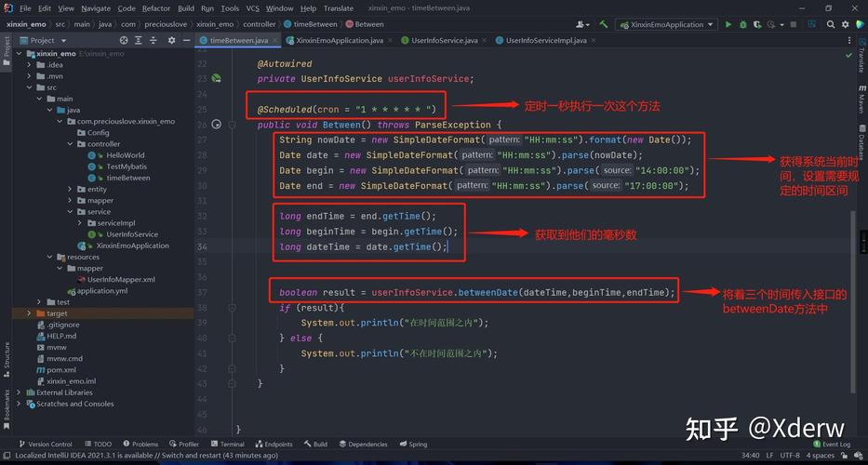The height and width of the screenshot is (465, 868).
Task: Switch to UserInfoService.java tab
Action: (x=445, y=40)
